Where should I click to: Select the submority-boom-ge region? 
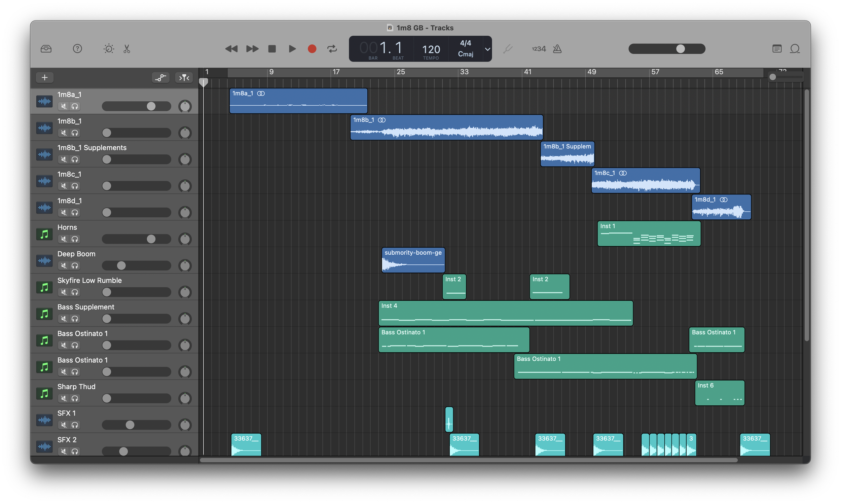pos(413,260)
